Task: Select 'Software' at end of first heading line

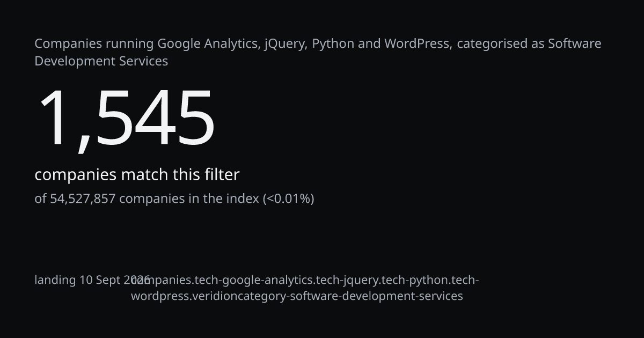Action: 574,43
